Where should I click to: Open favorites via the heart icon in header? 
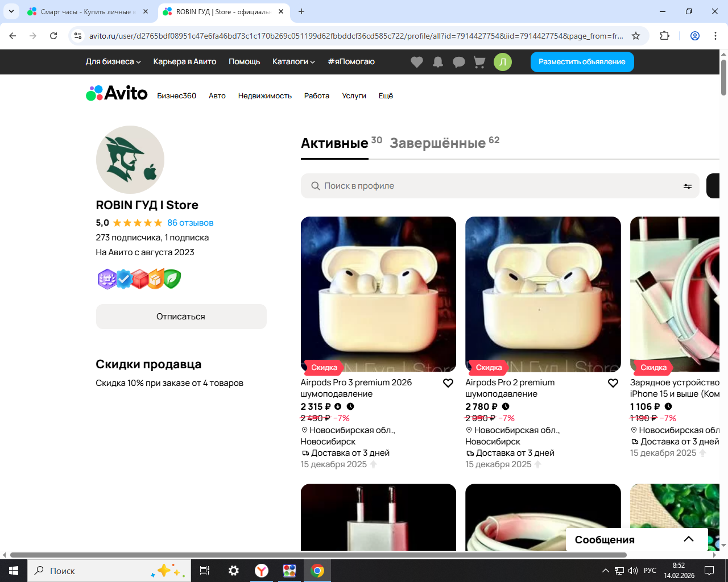click(417, 62)
